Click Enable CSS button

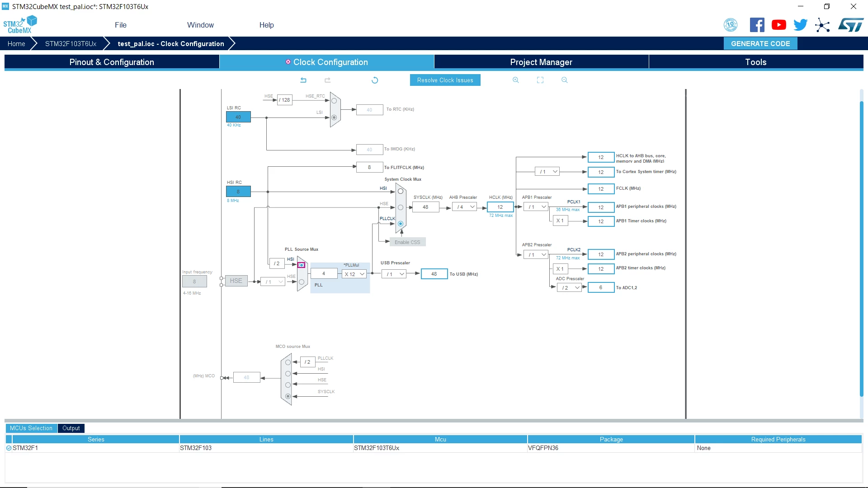(407, 242)
